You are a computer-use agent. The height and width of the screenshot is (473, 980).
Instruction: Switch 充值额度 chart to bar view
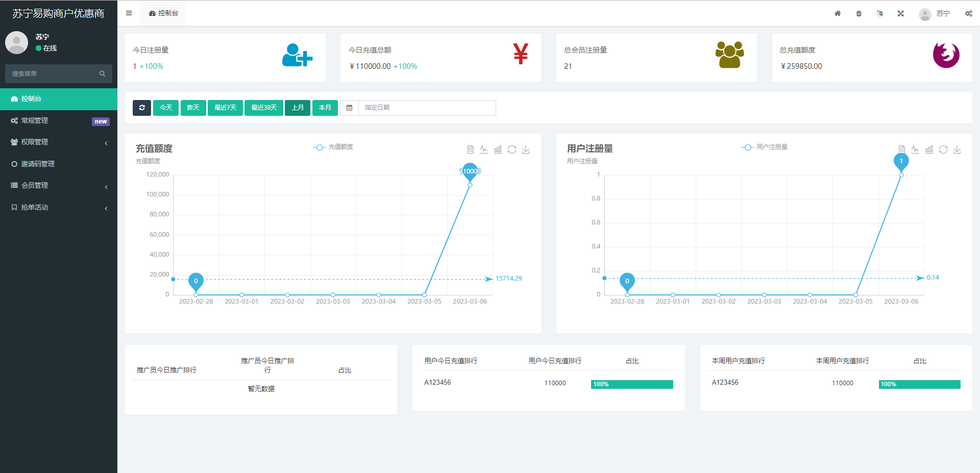[498, 150]
